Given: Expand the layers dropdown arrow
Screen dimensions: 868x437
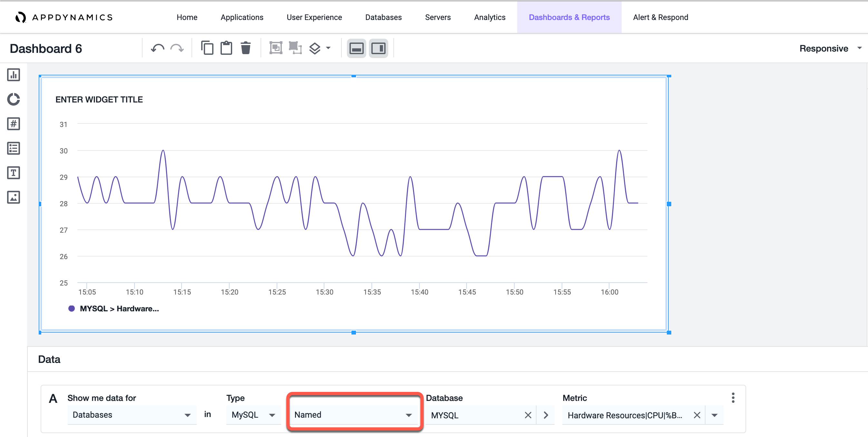Looking at the screenshot, I should [328, 48].
